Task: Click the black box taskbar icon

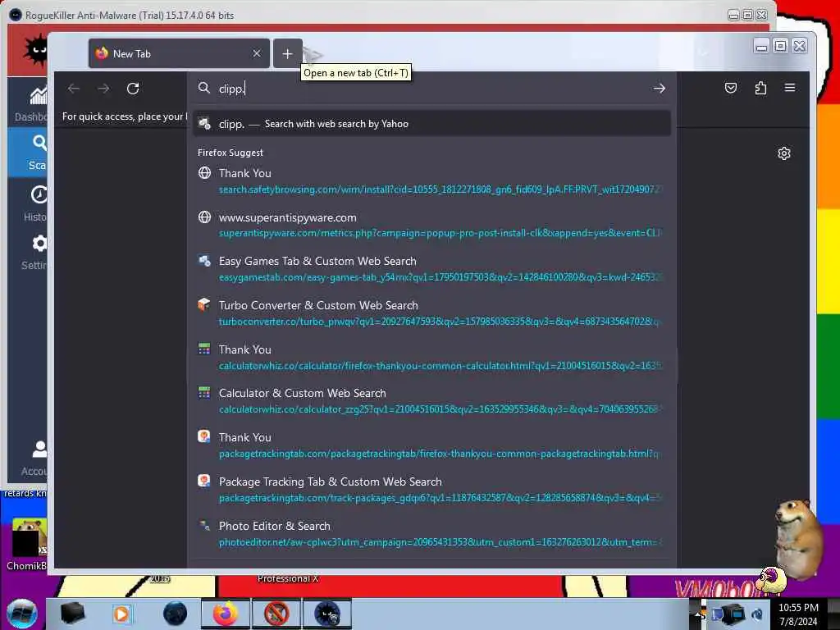Action: pyautogui.click(x=73, y=614)
